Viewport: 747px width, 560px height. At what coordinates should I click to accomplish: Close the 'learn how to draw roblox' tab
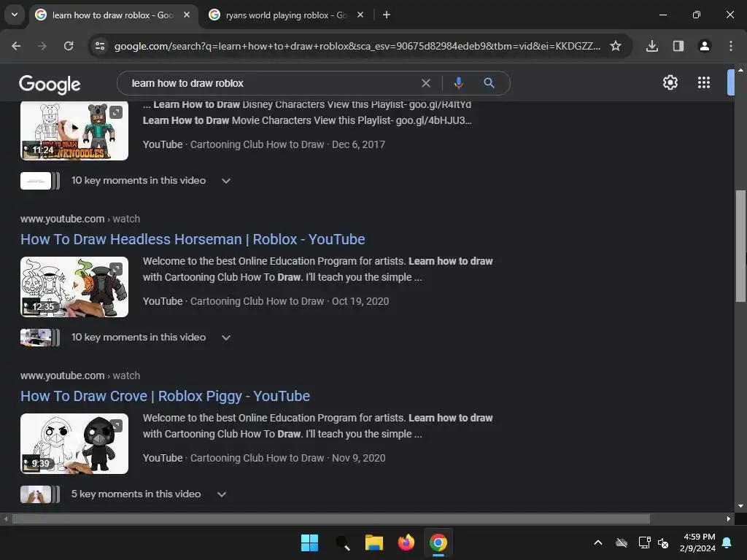tap(187, 15)
